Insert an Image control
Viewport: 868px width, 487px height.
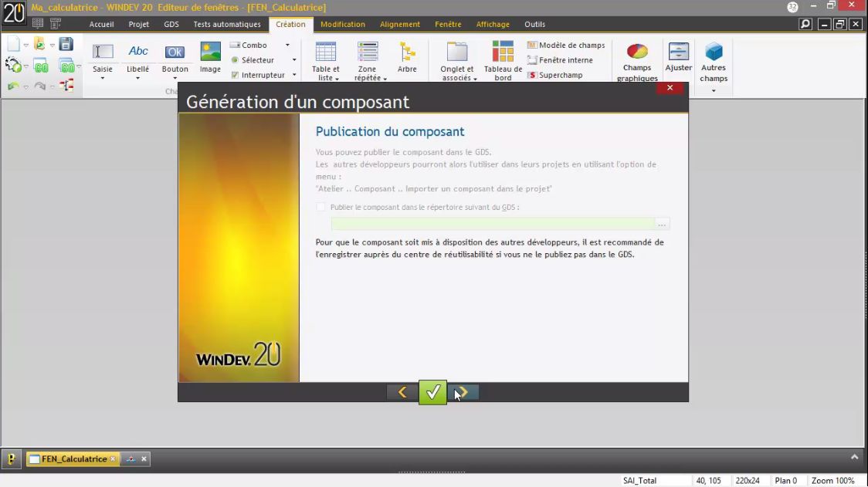tap(210, 58)
